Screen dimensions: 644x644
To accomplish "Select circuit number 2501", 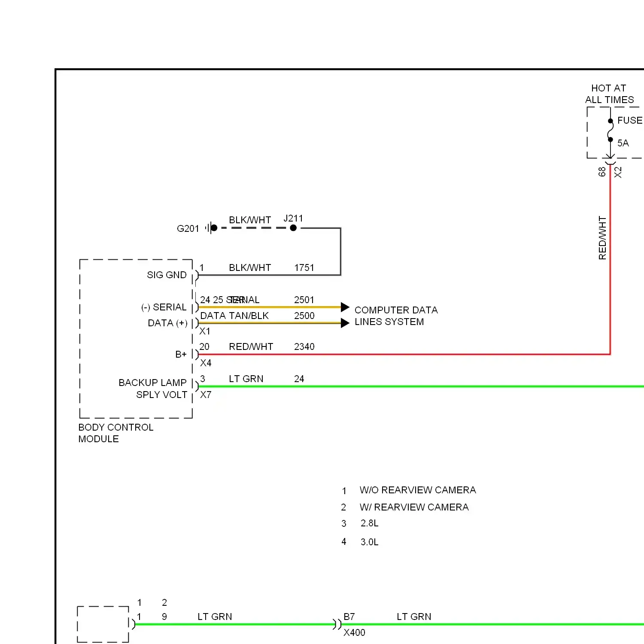I will pyautogui.click(x=304, y=300).
